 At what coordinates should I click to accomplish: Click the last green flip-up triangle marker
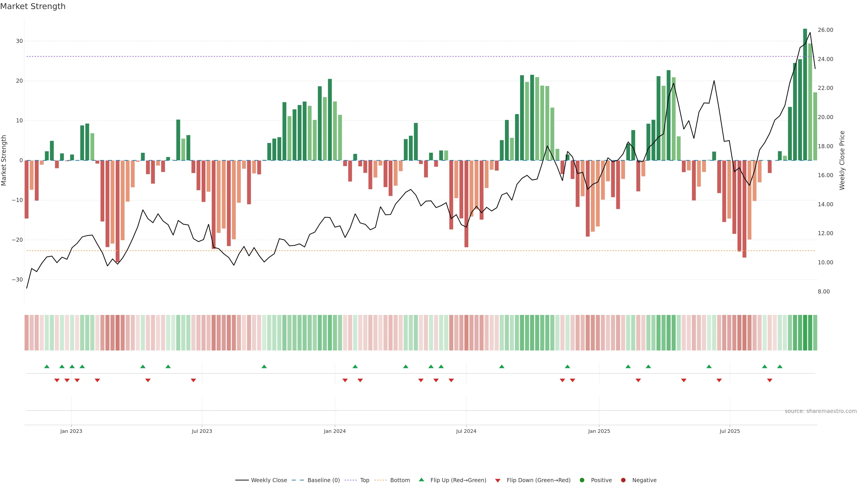[780, 366]
